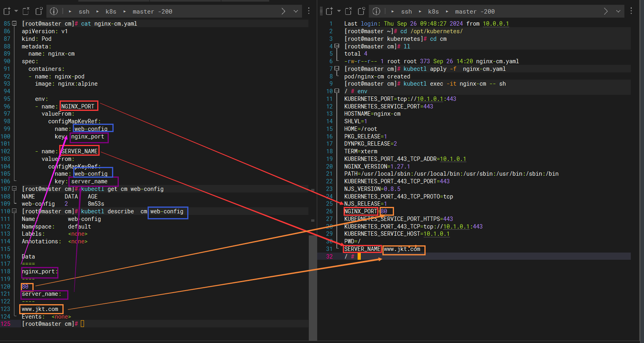644x343 pixels.
Task: Click 'NJS_VERSION=0.8.5' line
Action: coord(372,189)
